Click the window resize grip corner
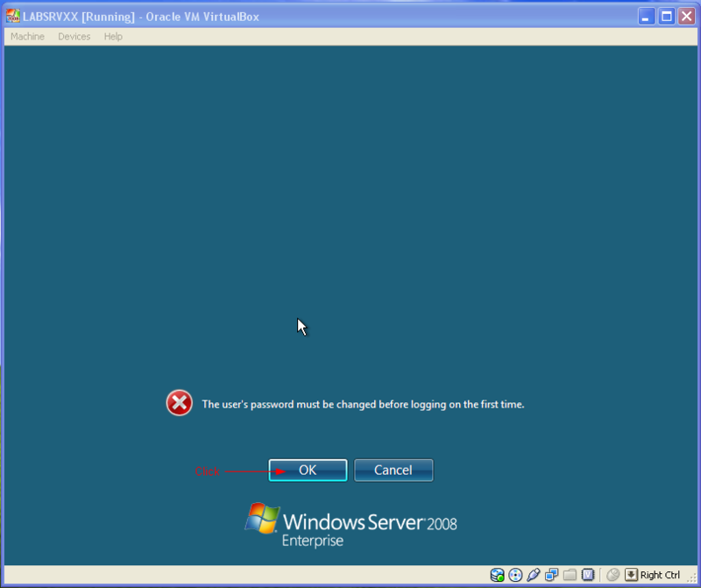 (693, 578)
